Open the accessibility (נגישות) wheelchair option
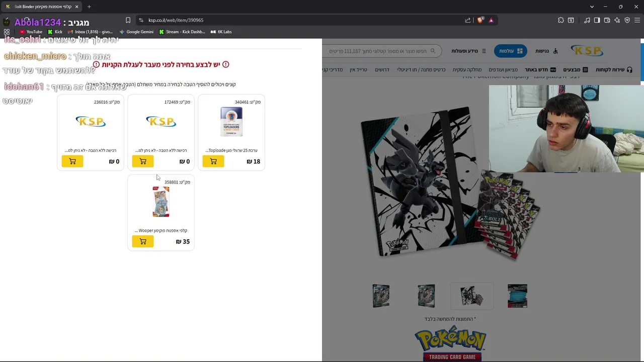The width and height of the screenshot is (644, 362). pos(546,51)
